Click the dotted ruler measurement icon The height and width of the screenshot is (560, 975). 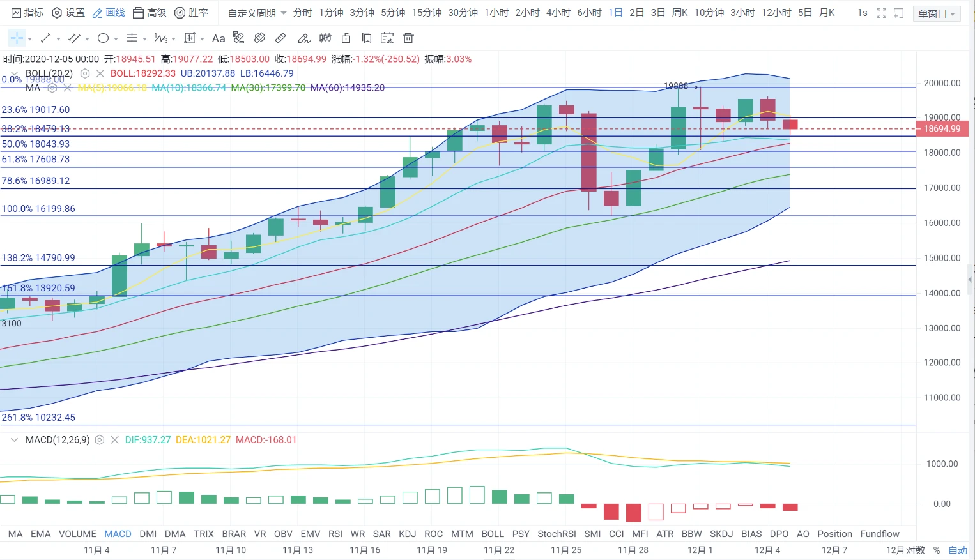click(239, 38)
